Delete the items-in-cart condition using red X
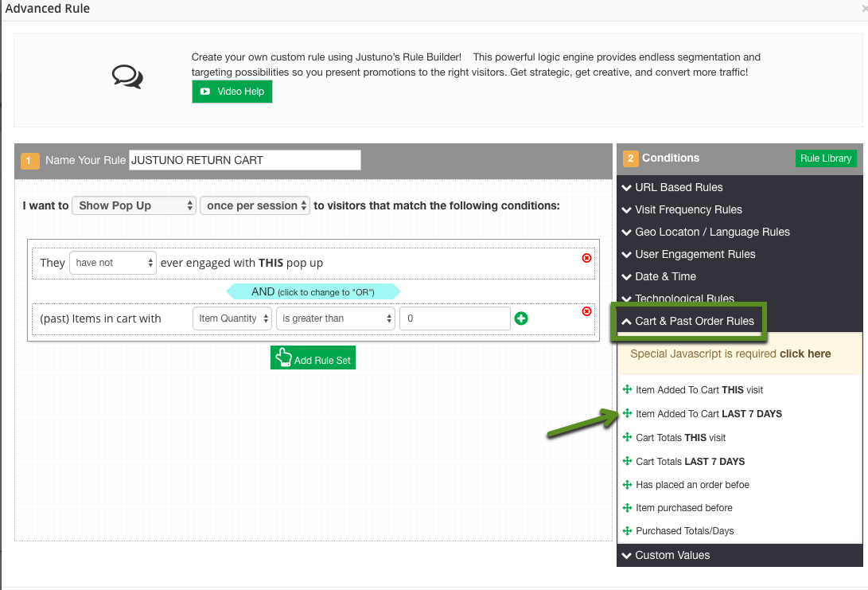 [587, 311]
